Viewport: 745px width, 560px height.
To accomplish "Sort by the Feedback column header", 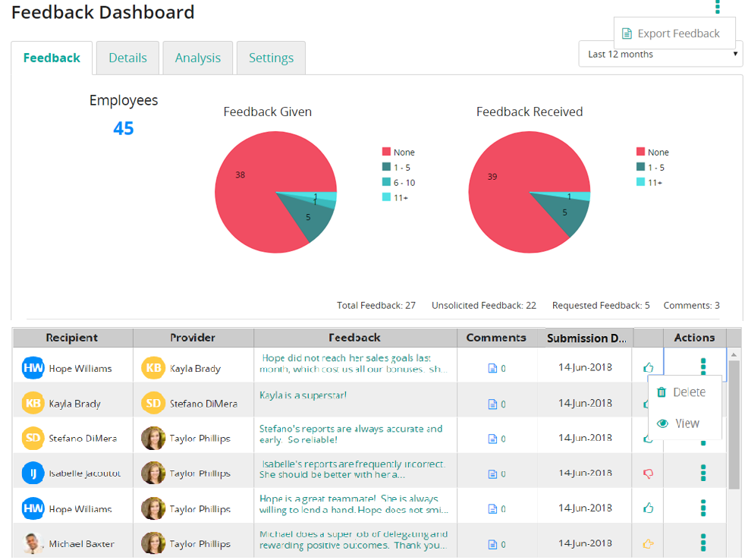I will pyautogui.click(x=355, y=338).
